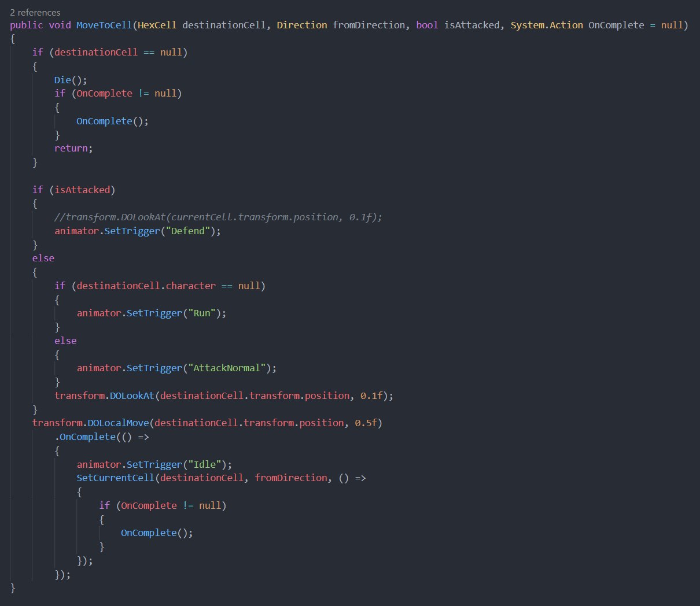Click the "if (isAttacked)" line
The height and width of the screenshot is (606, 700).
pyautogui.click(x=73, y=190)
